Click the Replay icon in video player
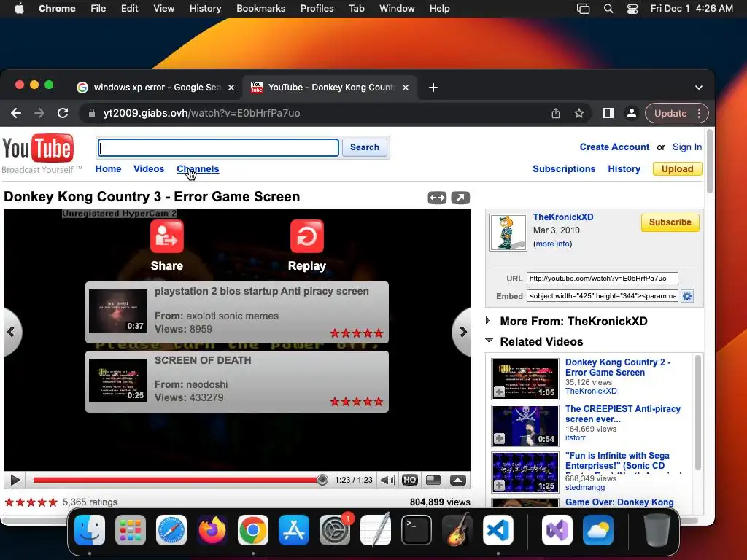747x560 pixels. [307, 236]
